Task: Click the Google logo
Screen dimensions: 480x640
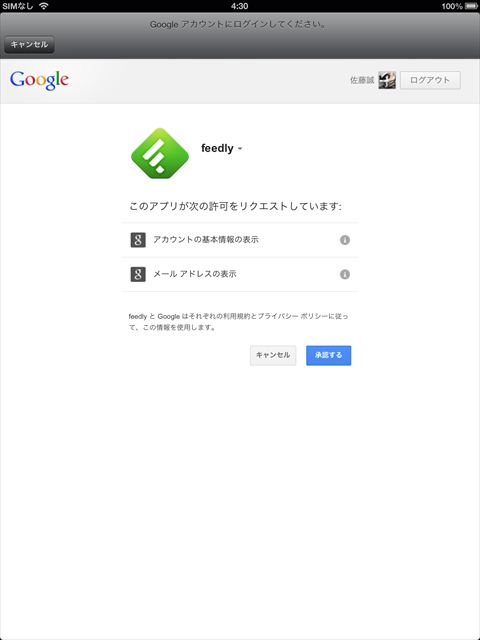Action: [x=39, y=80]
